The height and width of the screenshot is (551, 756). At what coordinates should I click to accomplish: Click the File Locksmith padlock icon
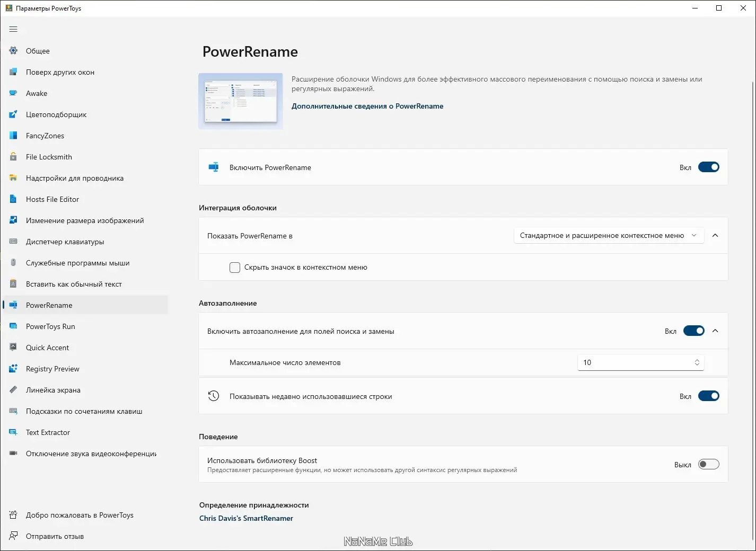[13, 157]
